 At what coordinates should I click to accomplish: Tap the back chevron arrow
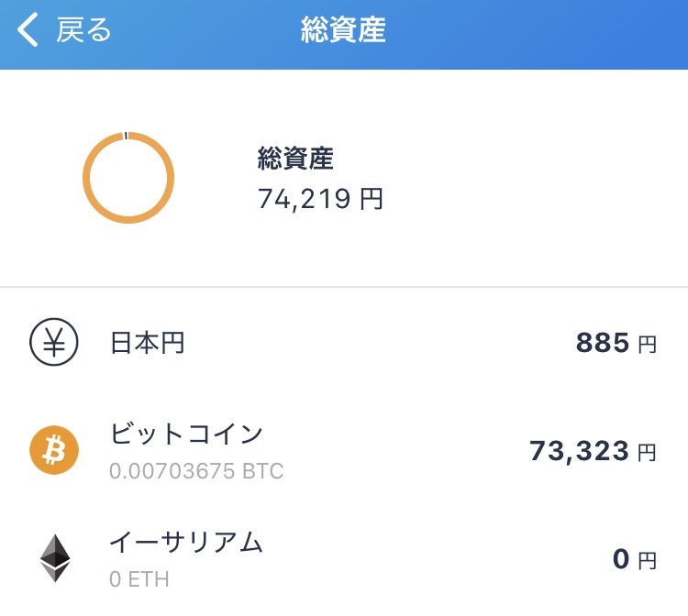(28, 30)
